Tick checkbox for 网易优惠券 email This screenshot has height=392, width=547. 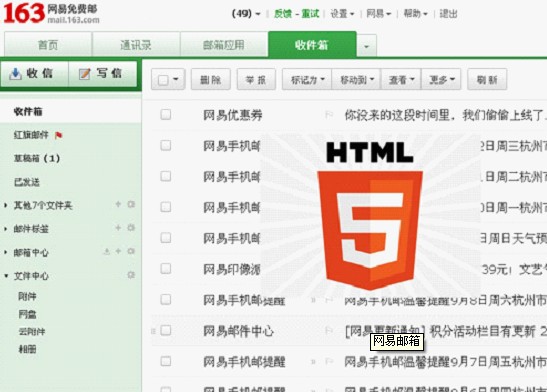166,114
